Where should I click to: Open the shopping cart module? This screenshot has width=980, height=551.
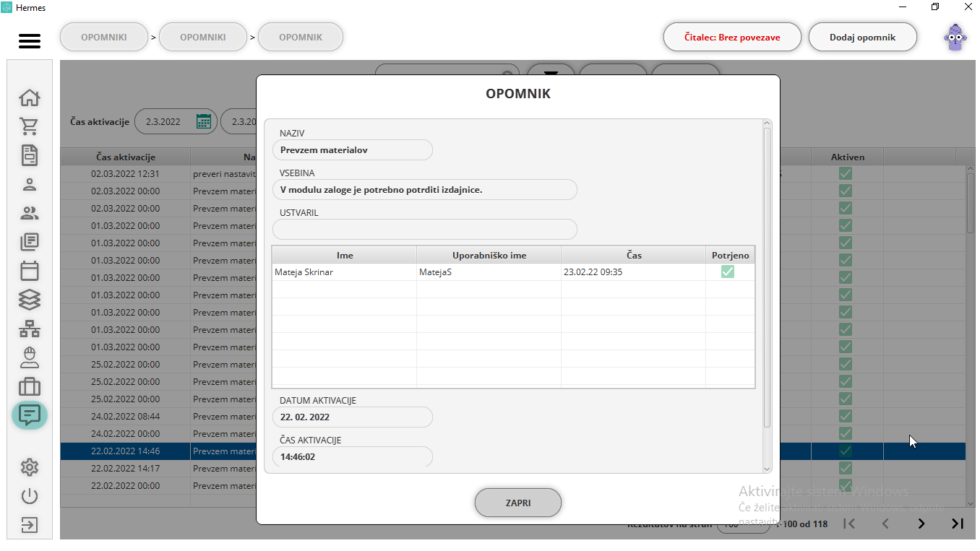click(30, 126)
